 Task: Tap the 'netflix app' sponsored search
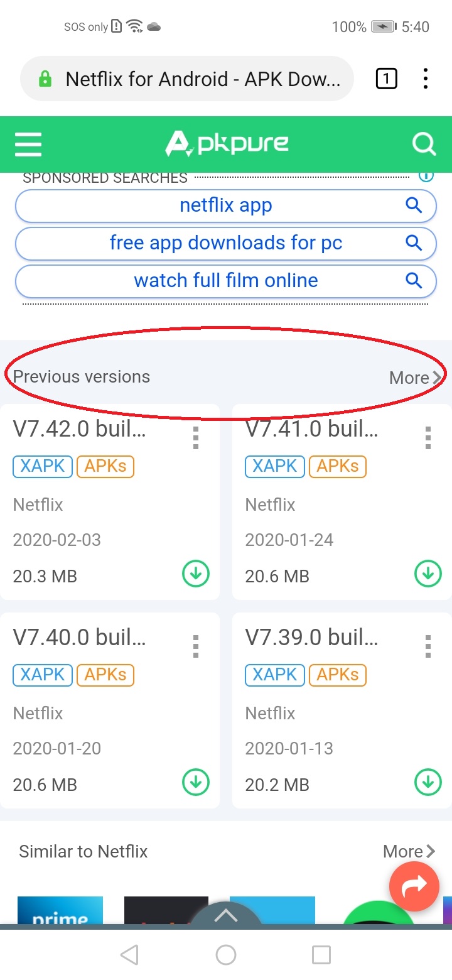coord(226,205)
